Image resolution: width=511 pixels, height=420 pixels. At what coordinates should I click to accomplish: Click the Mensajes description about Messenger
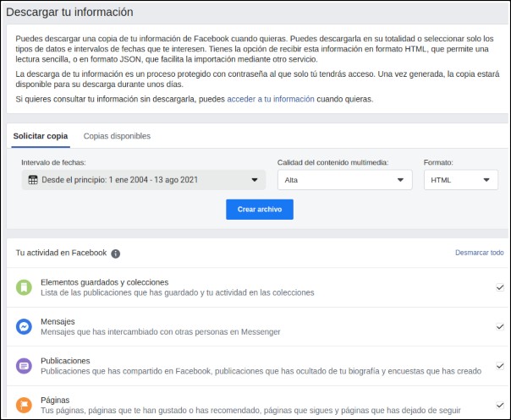click(x=161, y=332)
